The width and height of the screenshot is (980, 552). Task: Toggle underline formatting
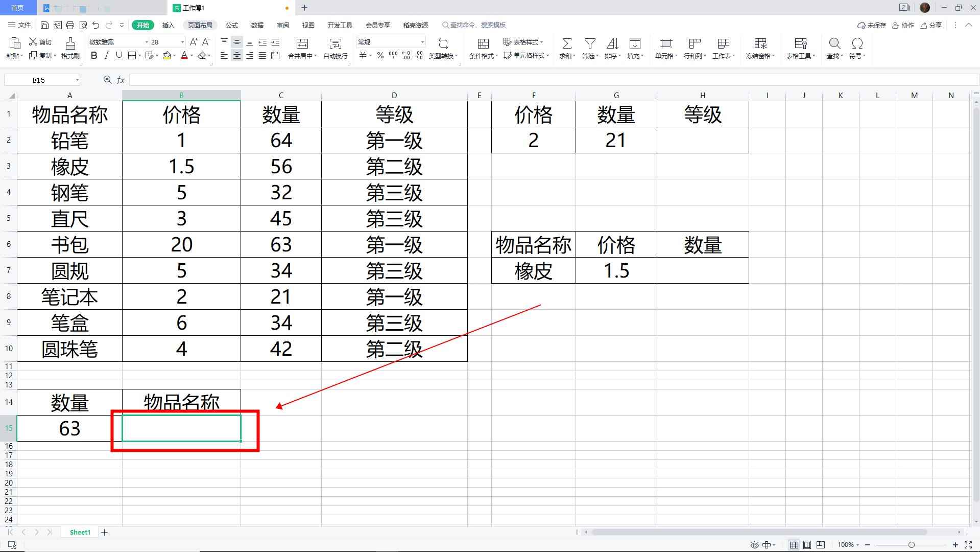(x=118, y=56)
